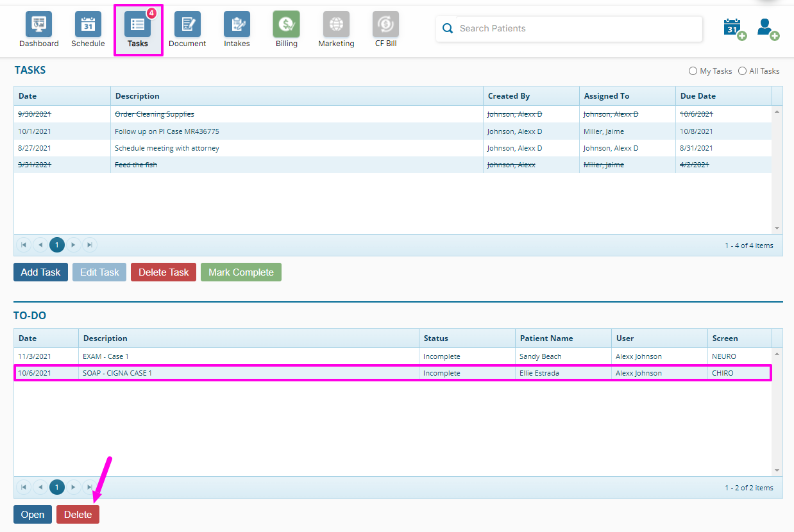Click patient name Sandy Beach
The width and height of the screenshot is (794, 532).
coord(541,356)
